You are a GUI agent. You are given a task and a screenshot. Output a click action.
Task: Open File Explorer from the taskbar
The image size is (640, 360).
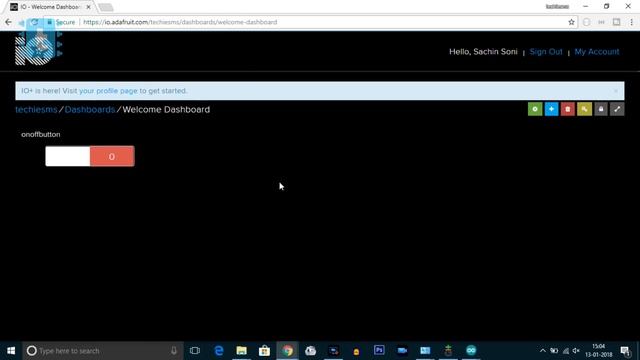tap(242, 351)
